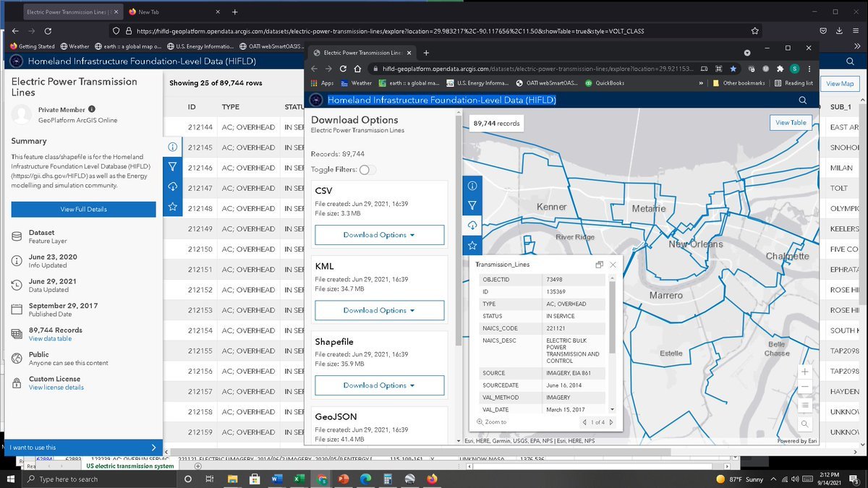The height and width of the screenshot is (488, 868).
Task: Click the TYPE column header
Action: 230,107
